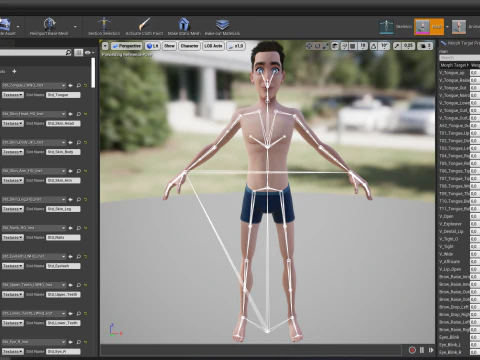Edit the Std_Tongue slot name field
The width and height of the screenshot is (480, 360).
pyautogui.click(x=63, y=95)
